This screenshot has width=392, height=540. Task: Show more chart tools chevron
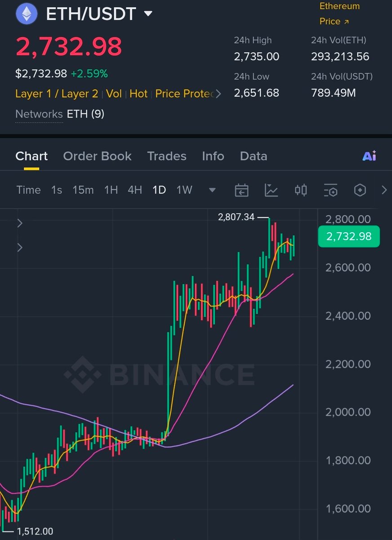tap(384, 190)
